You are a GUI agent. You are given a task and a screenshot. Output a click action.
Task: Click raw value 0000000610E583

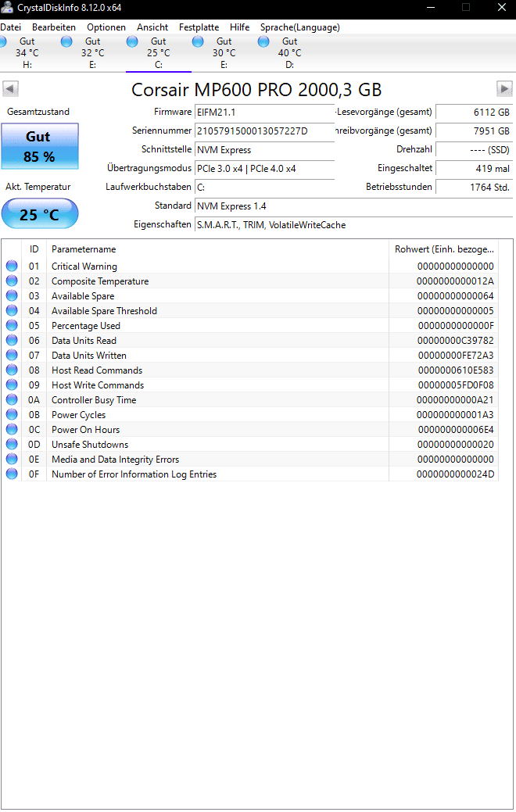(x=455, y=370)
